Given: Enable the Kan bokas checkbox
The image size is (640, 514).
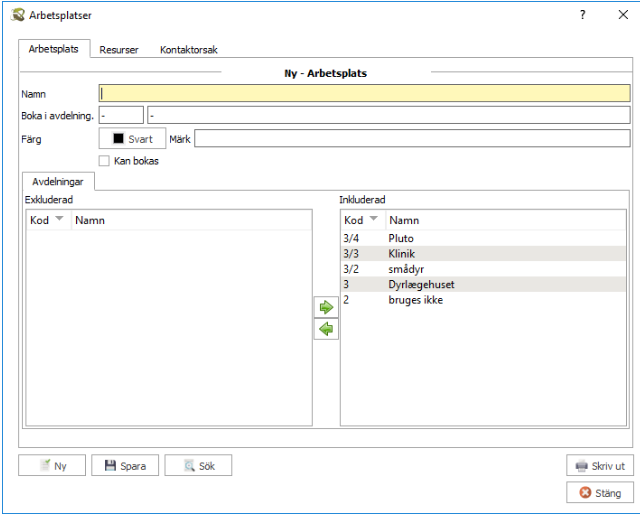Looking at the screenshot, I should point(104,161).
